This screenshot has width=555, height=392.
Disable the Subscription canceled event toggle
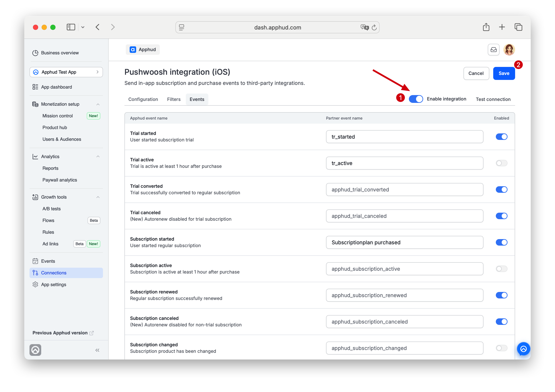coord(501,321)
